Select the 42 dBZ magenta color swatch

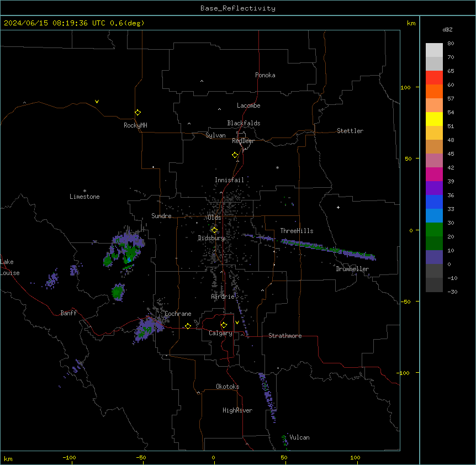coord(434,174)
